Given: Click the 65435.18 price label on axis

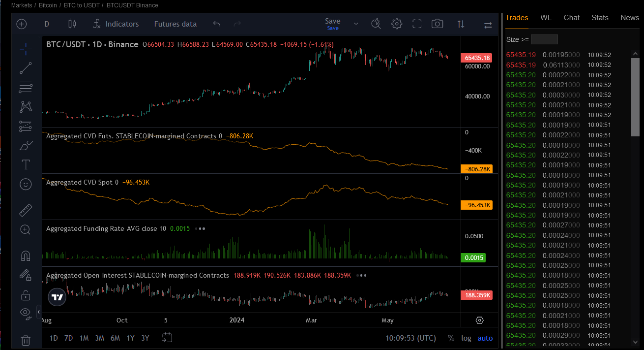Looking at the screenshot, I should coord(476,58).
